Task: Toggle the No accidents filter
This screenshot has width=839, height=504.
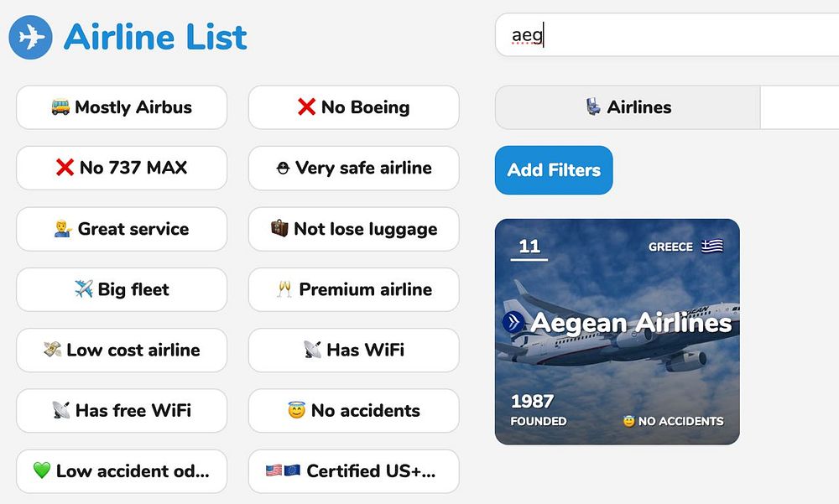Action: pos(353,410)
